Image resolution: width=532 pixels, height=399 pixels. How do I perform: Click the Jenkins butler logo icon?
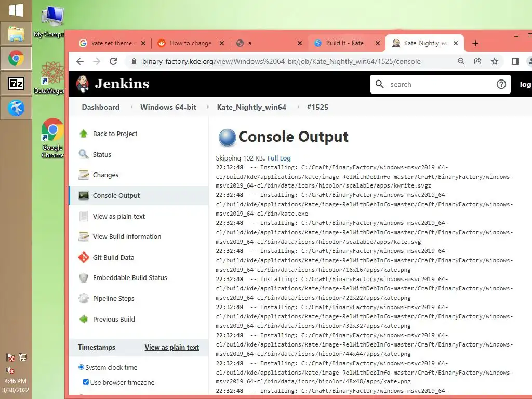[x=83, y=84]
